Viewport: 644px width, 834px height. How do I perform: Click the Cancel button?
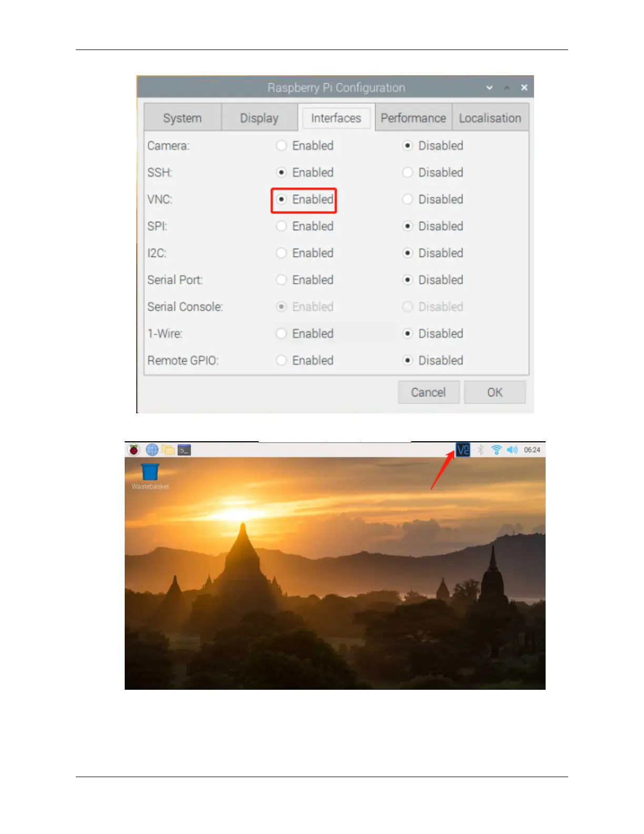click(428, 392)
